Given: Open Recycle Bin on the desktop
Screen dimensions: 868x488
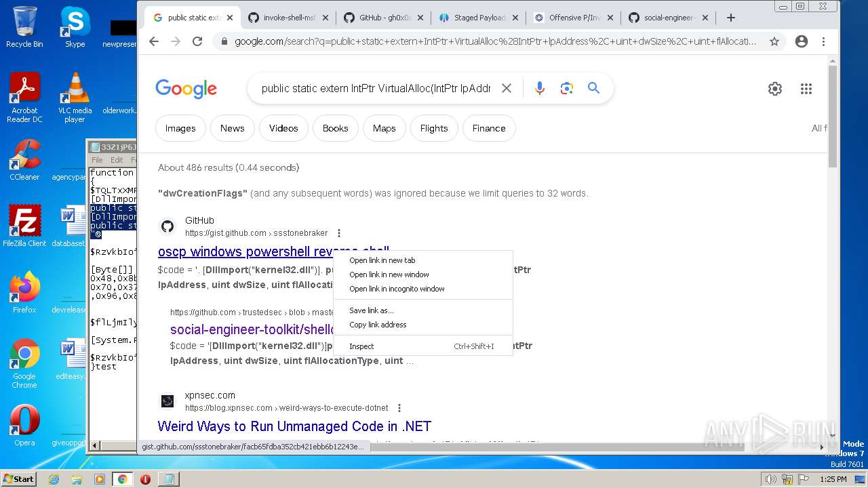Looking at the screenshot, I should click(x=24, y=28).
